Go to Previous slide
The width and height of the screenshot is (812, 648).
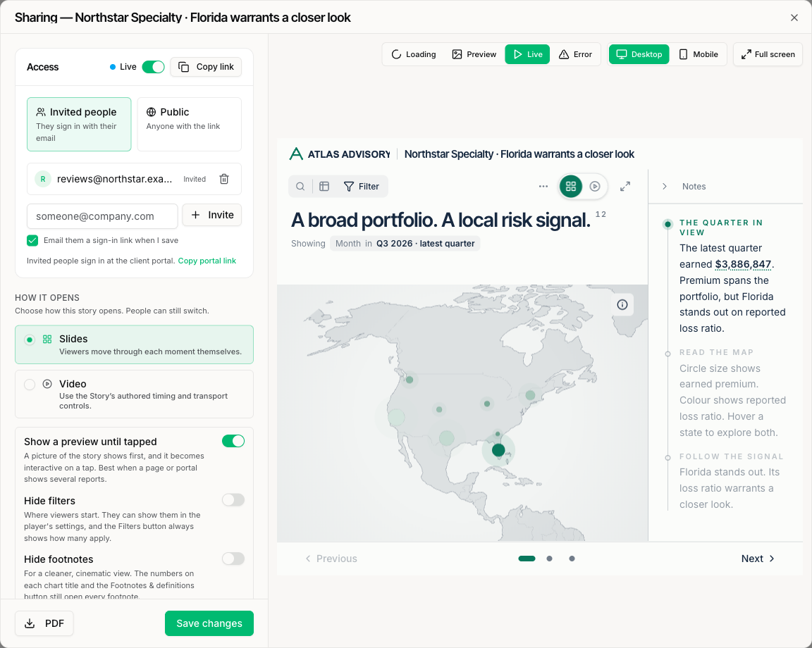pyautogui.click(x=331, y=559)
